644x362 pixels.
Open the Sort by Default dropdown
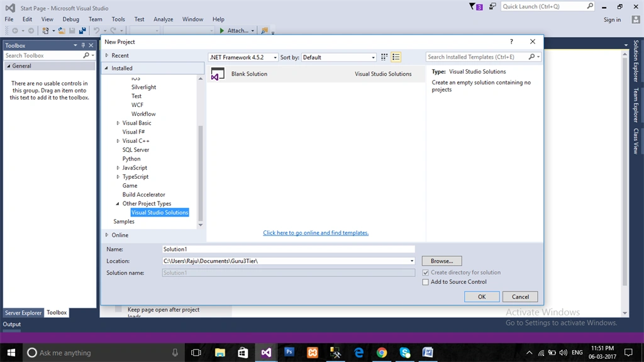click(x=339, y=57)
